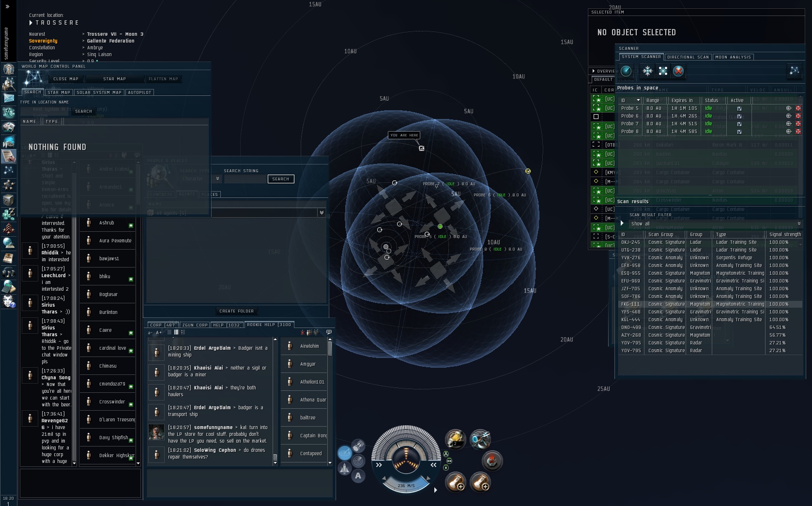Activate the red-lit module on the HUD
This screenshot has width=812, height=506.
[x=492, y=461]
